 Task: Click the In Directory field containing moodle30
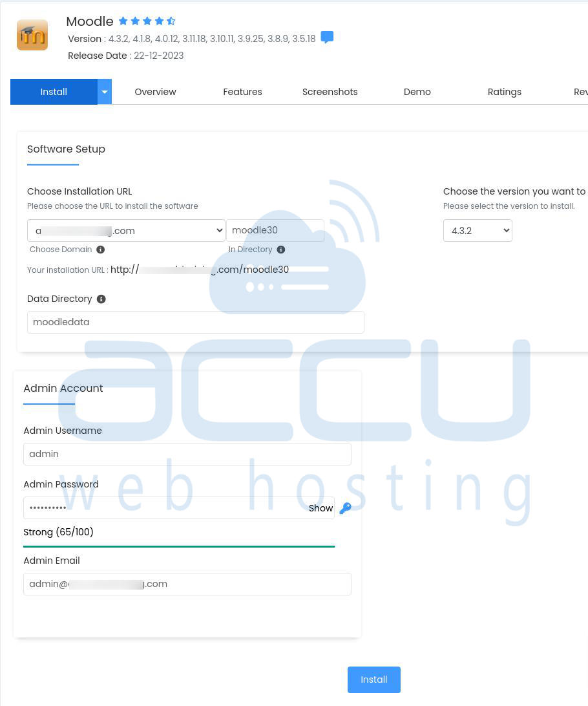[x=275, y=231]
